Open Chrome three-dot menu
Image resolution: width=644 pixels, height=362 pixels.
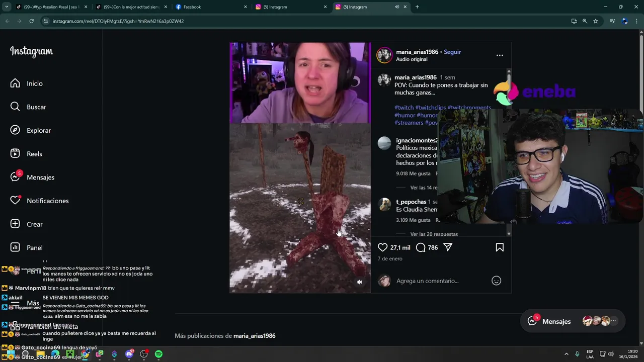pos(637,21)
